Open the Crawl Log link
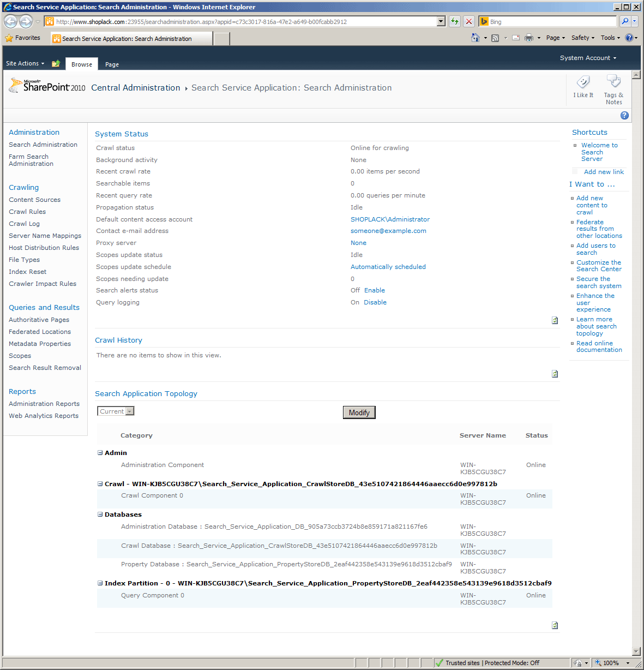This screenshot has height=670, width=644. [24, 224]
